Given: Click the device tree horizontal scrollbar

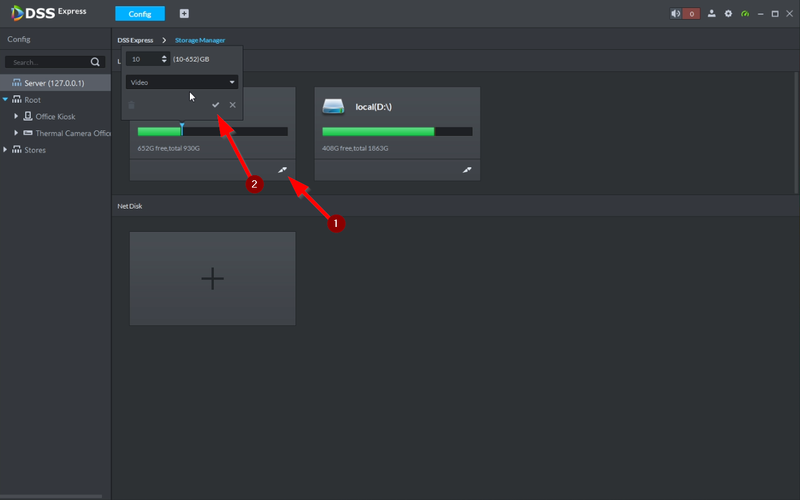Looking at the screenshot, I should (51, 496).
